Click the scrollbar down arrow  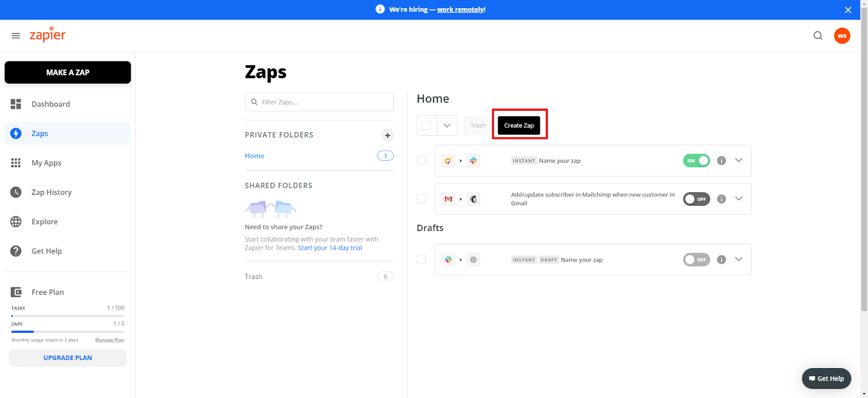(x=864, y=393)
